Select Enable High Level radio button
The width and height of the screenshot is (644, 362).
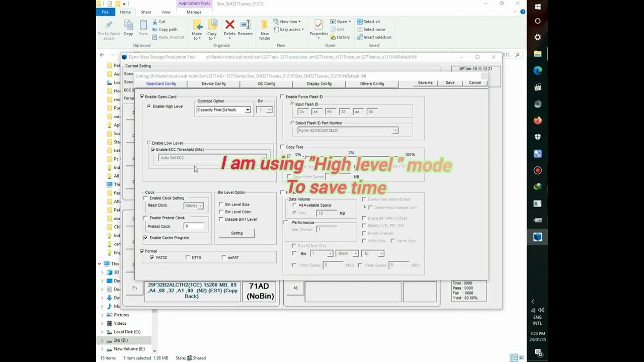pos(149,107)
